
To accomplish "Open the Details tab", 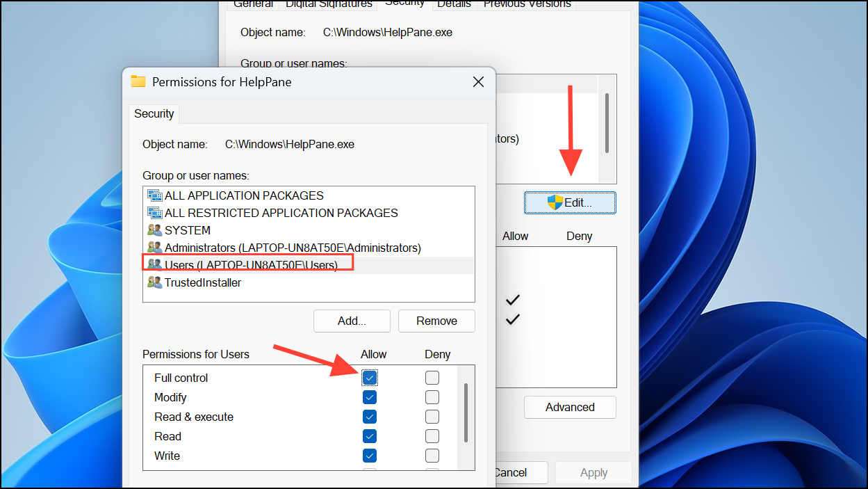I will [x=454, y=5].
